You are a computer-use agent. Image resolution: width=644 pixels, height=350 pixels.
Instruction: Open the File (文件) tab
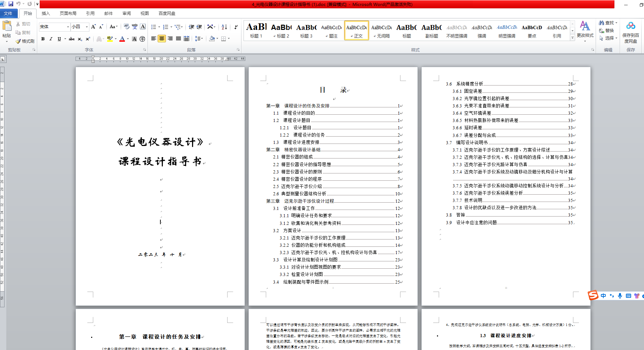pos(8,13)
